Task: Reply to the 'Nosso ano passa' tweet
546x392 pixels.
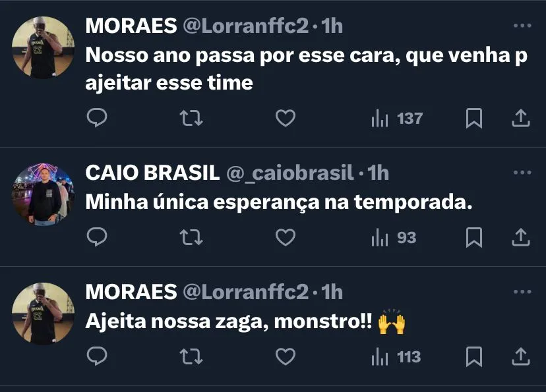Action: [97, 119]
